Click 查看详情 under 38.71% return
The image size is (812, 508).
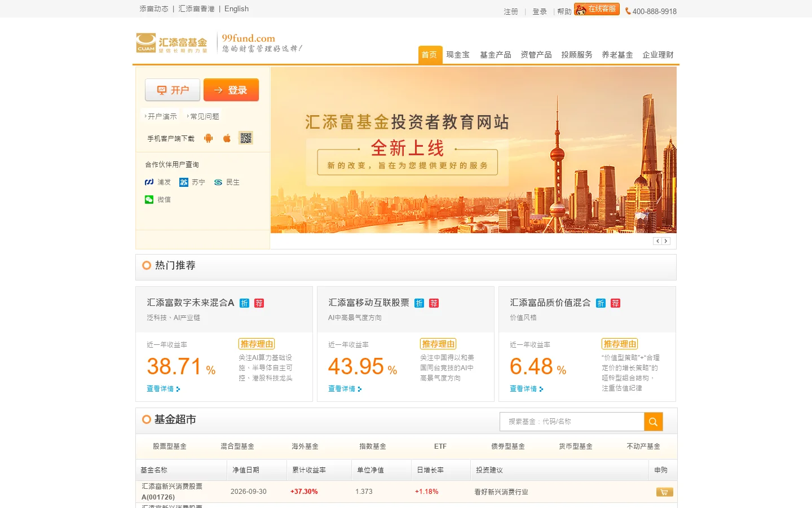coord(164,389)
